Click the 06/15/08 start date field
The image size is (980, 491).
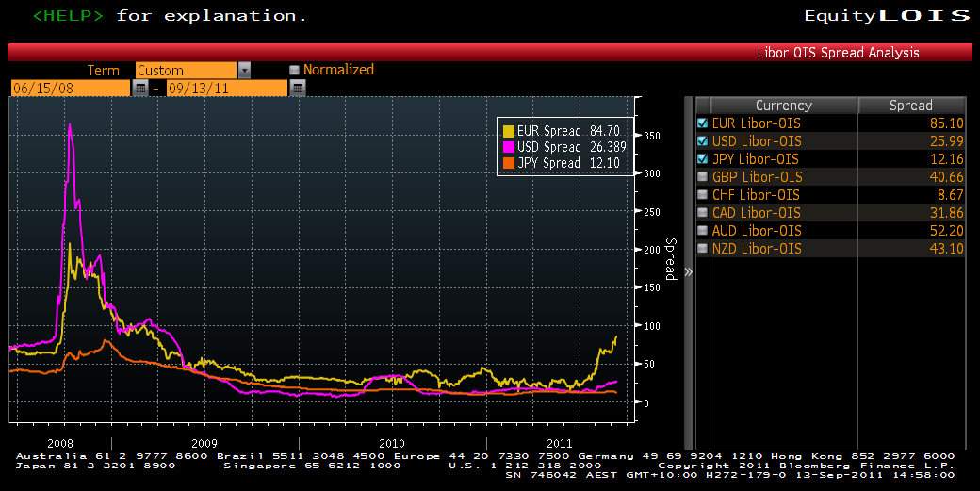70,88
